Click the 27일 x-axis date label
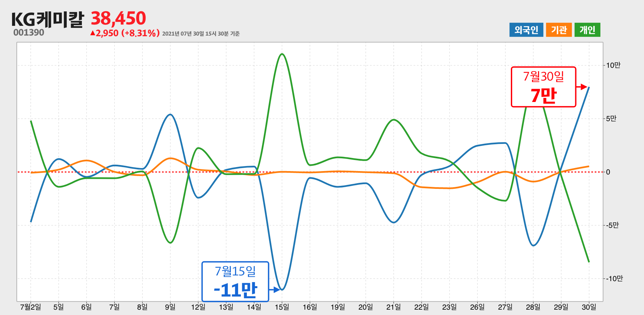This screenshot has height=315, width=644. coord(505,307)
